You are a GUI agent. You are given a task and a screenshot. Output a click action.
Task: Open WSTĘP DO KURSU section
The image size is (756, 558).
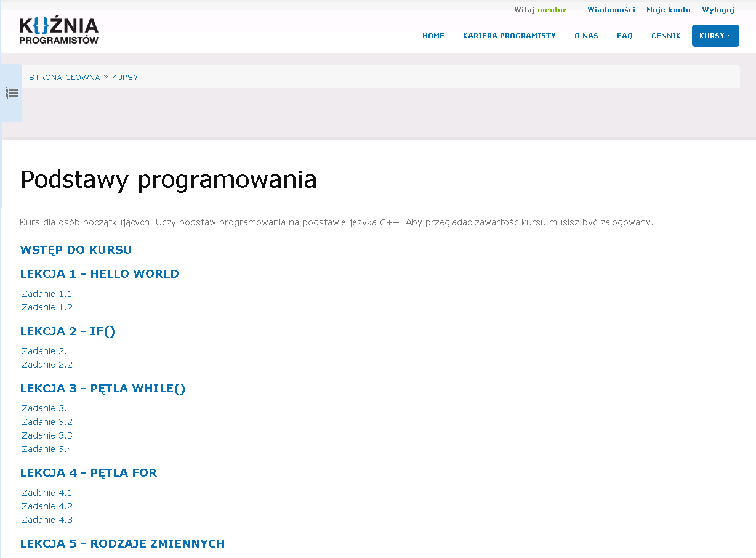76,249
